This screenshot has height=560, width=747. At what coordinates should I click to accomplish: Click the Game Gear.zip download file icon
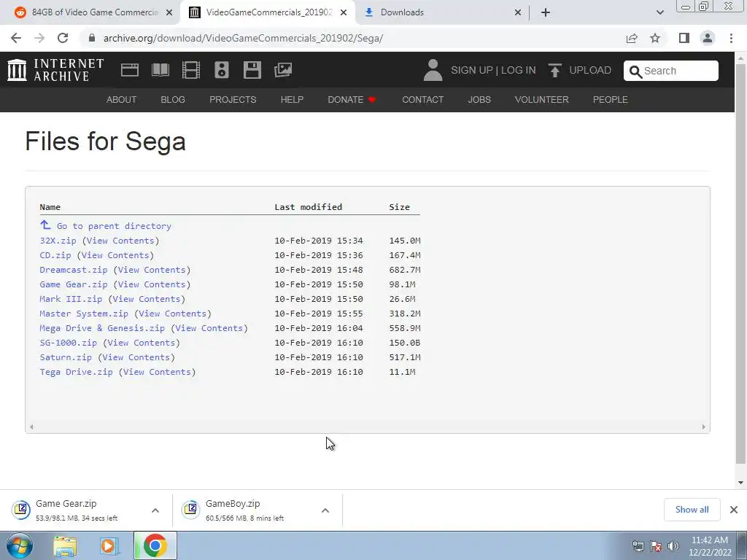click(21, 510)
